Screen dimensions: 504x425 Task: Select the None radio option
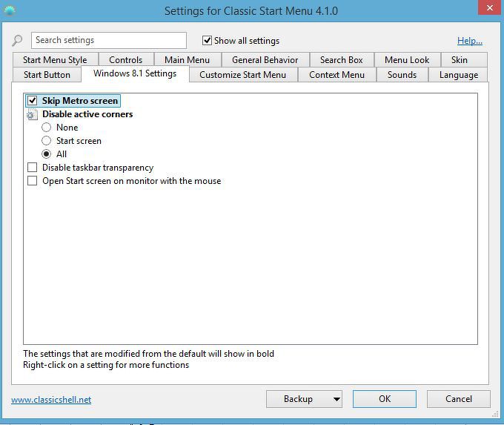tap(46, 128)
